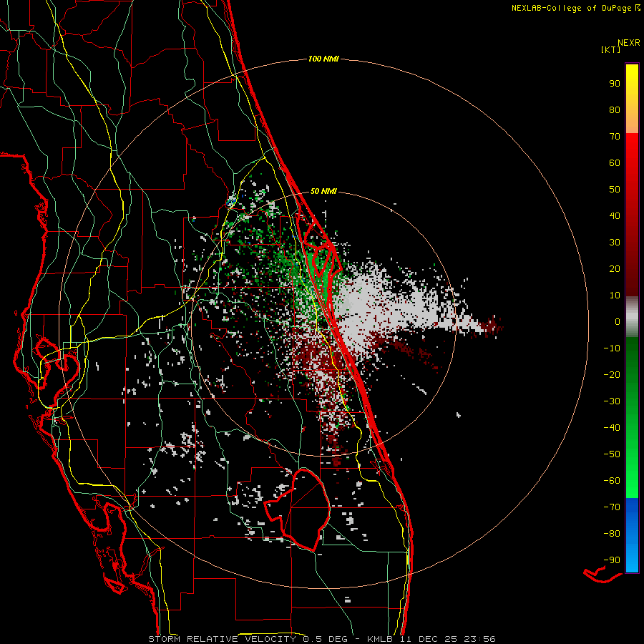The image size is (644, 644).
Task: Click the positive 80 scale value
Action: click(x=615, y=109)
